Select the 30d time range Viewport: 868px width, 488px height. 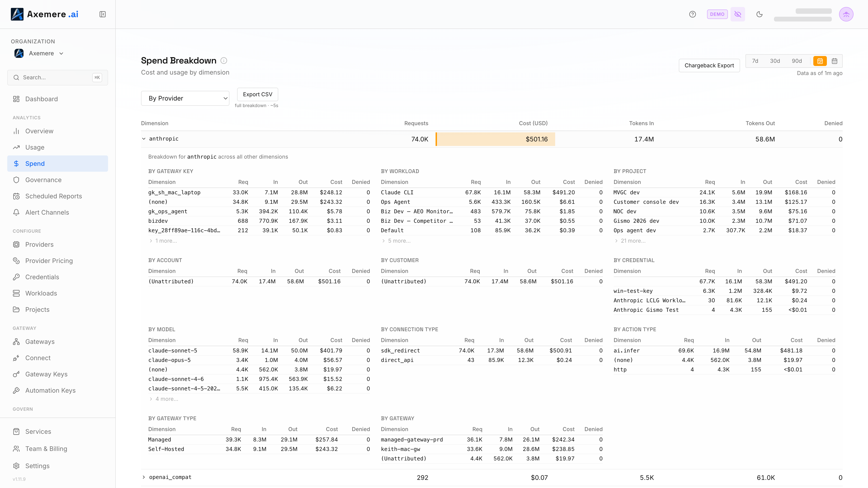pos(775,61)
